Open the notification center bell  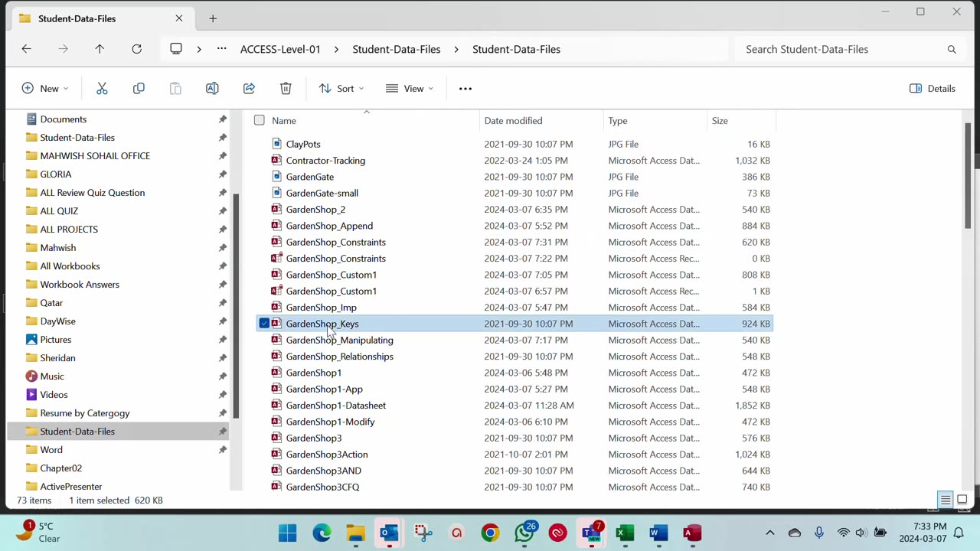tap(958, 533)
